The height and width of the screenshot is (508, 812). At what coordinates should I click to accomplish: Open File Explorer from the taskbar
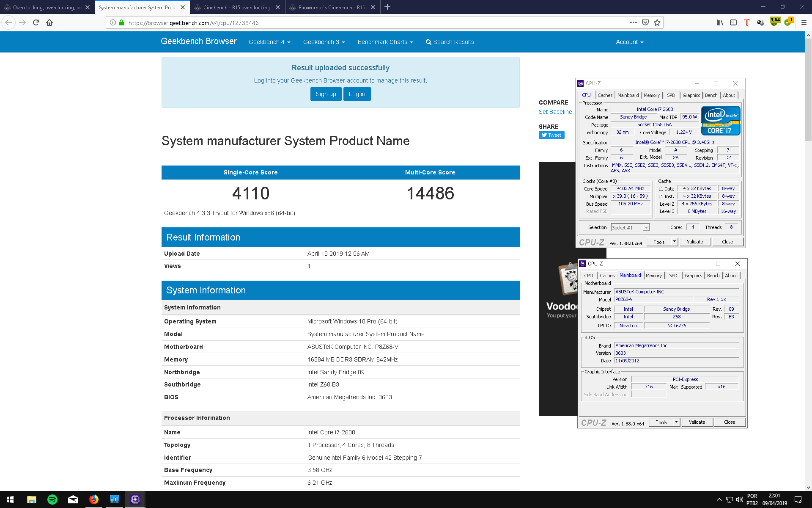coord(31,500)
